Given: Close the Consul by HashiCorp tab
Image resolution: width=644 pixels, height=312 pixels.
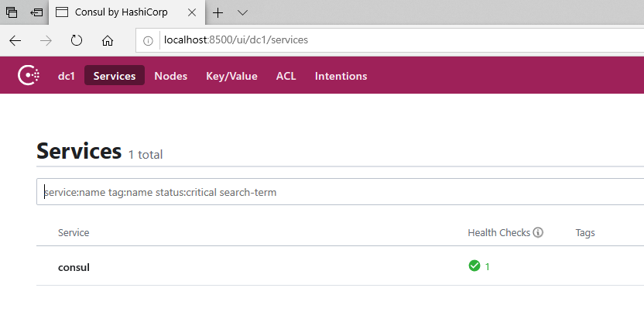Looking at the screenshot, I should tap(192, 12).
